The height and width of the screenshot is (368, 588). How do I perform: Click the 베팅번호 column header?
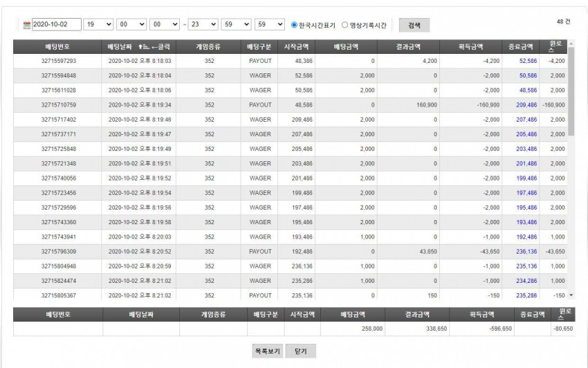tap(57, 47)
